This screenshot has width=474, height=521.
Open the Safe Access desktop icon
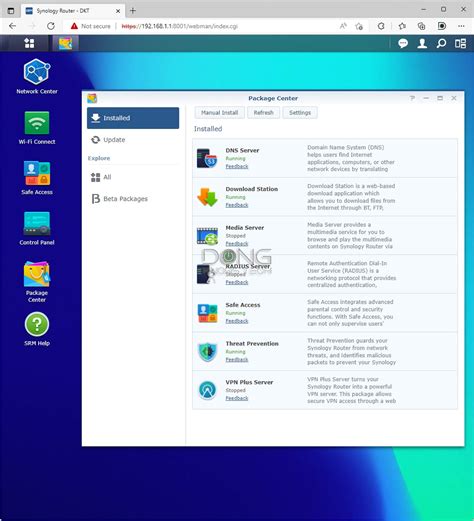tap(37, 178)
